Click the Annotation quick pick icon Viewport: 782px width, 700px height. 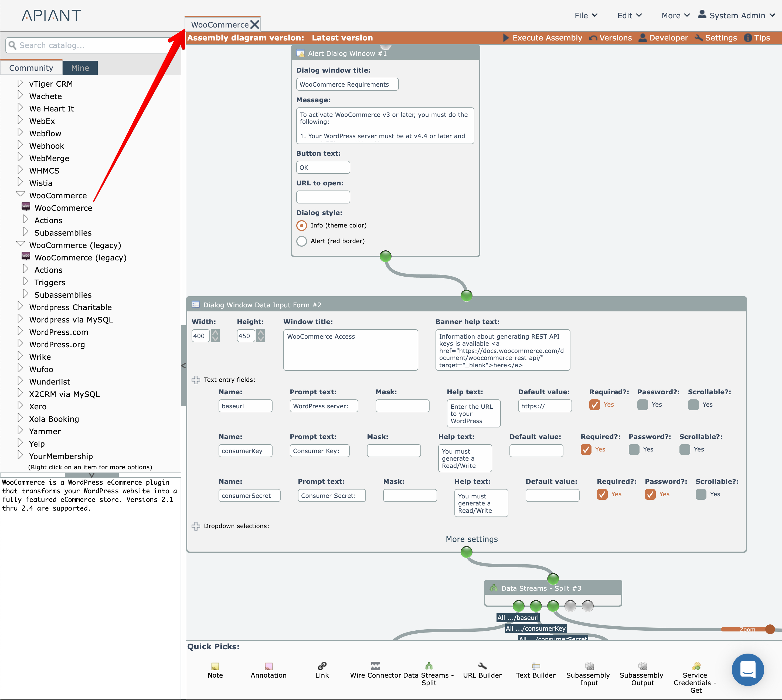(x=268, y=666)
